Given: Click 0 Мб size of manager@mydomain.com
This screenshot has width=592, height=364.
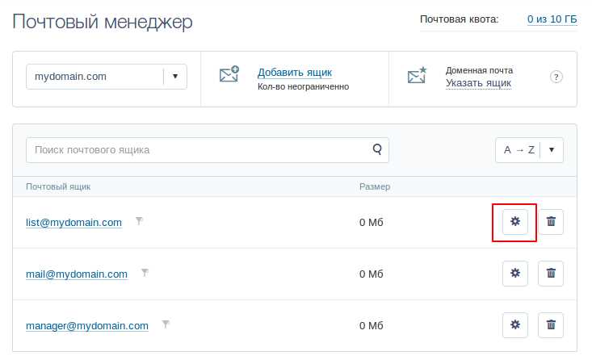Looking at the screenshot, I should coord(372,326).
